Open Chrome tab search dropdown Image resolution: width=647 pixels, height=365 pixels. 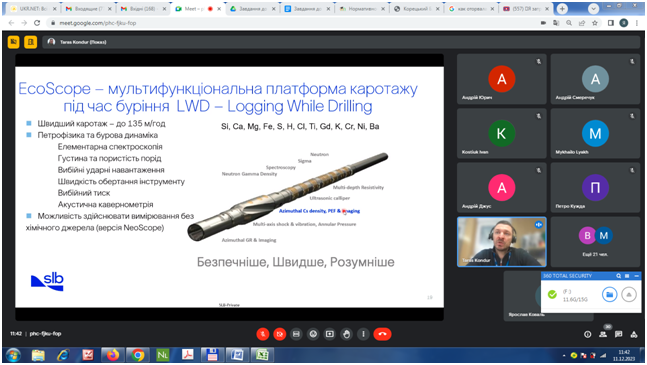(x=593, y=9)
